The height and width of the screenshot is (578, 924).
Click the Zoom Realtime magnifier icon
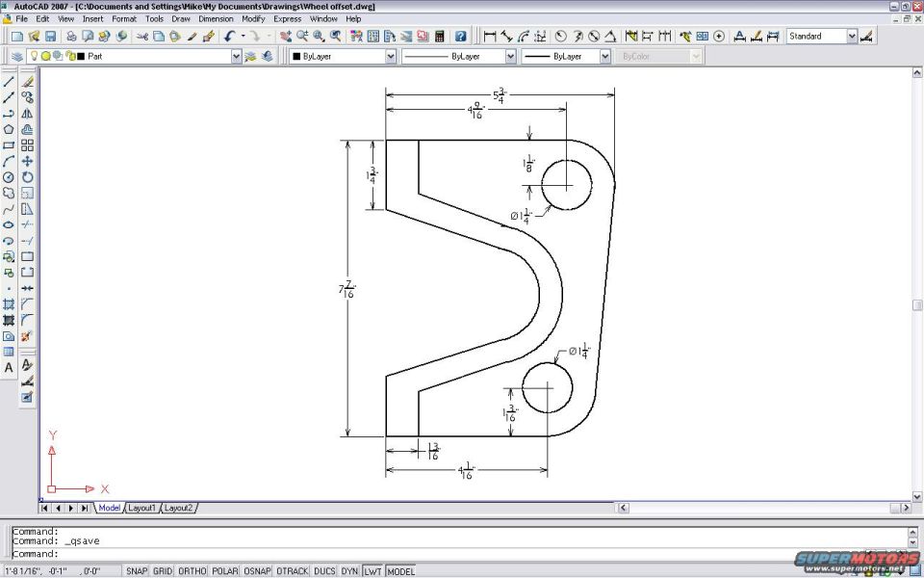(302, 36)
